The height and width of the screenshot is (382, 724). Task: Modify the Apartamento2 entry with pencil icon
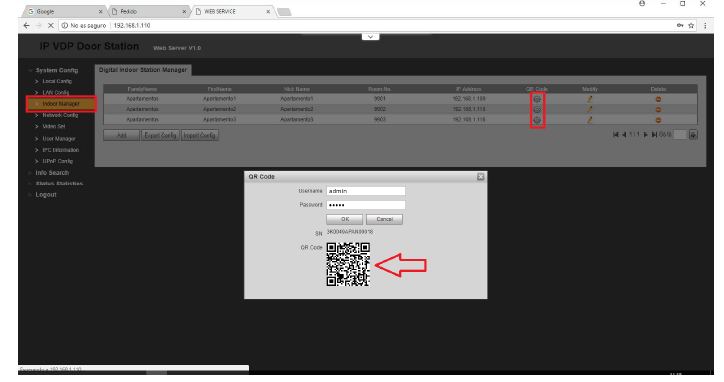click(x=590, y=109)
